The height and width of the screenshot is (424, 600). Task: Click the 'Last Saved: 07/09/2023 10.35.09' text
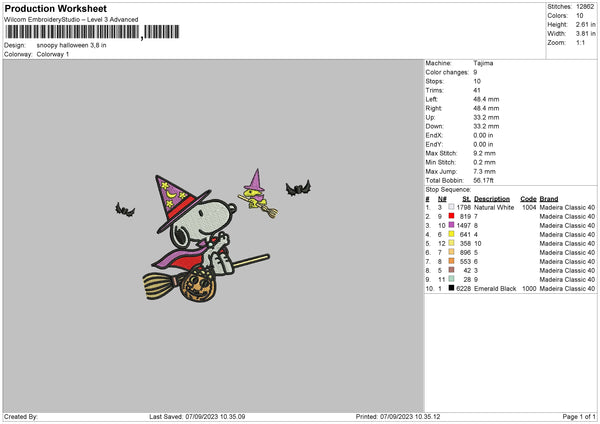[197, 416]
